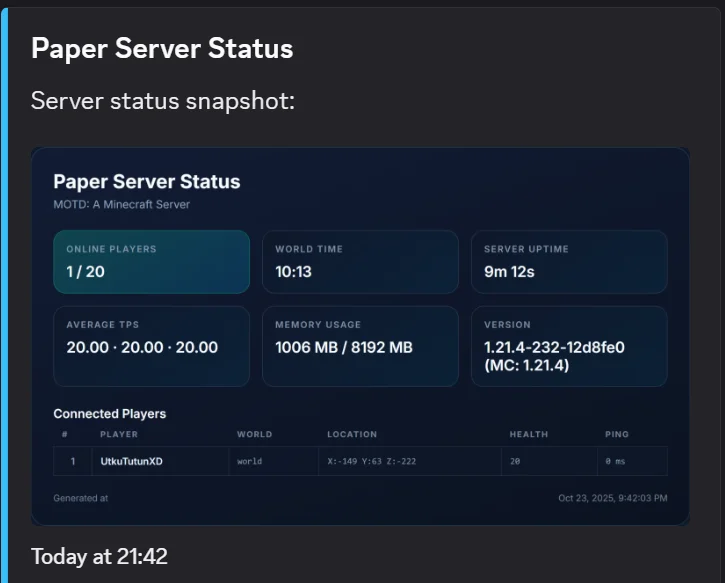
Task: Click the "WORLD" column header
Action: click(x=254, y=434)
